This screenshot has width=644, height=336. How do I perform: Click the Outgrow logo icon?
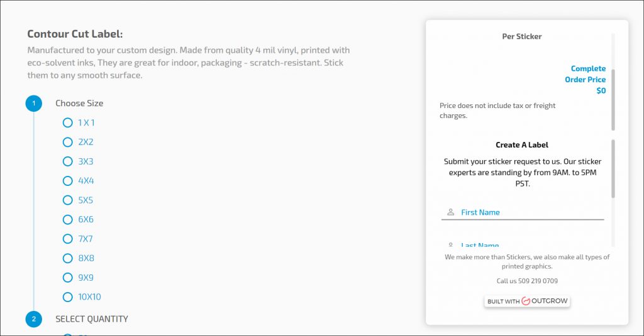click(x=526, y=301)
